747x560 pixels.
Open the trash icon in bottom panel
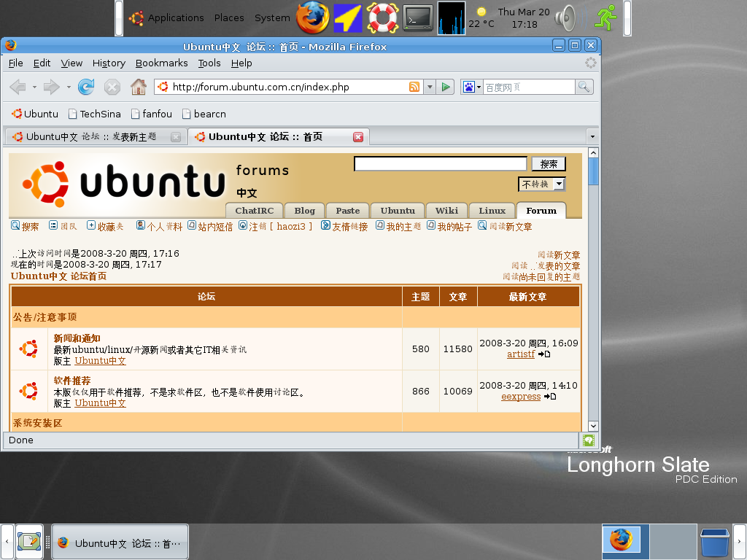715,542
